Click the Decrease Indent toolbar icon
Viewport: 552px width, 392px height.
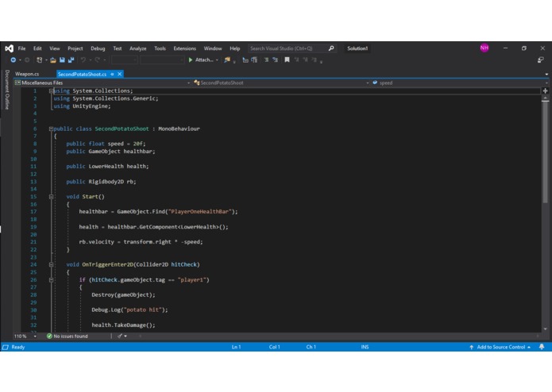[x=267, y=60]
